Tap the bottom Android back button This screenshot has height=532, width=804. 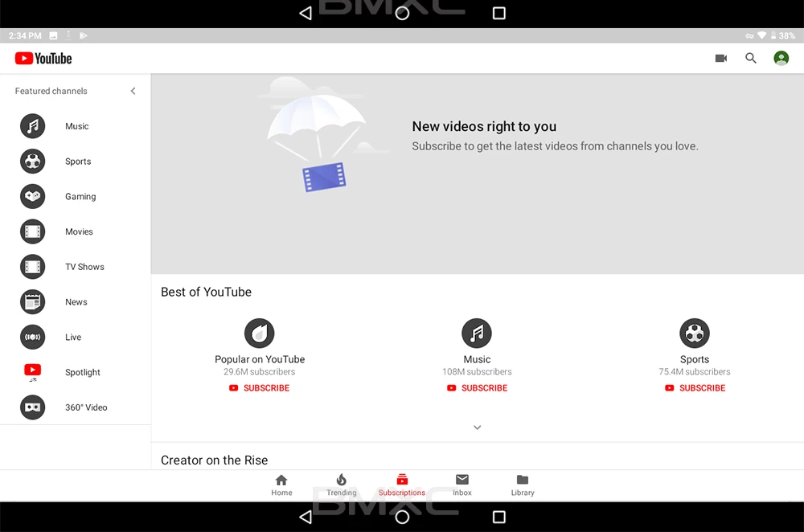pyautogui.click(x=306, y=517)
